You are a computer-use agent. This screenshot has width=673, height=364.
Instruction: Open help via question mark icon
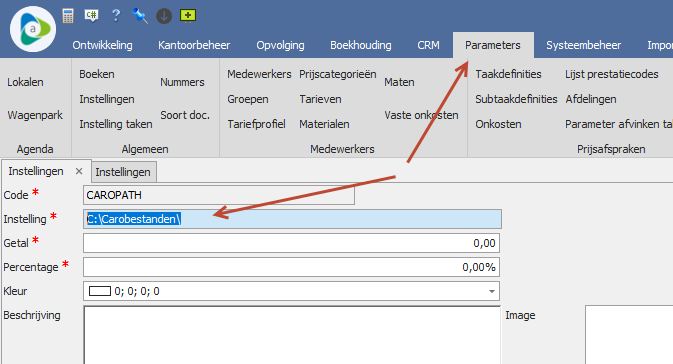click(x=116, y=16)
